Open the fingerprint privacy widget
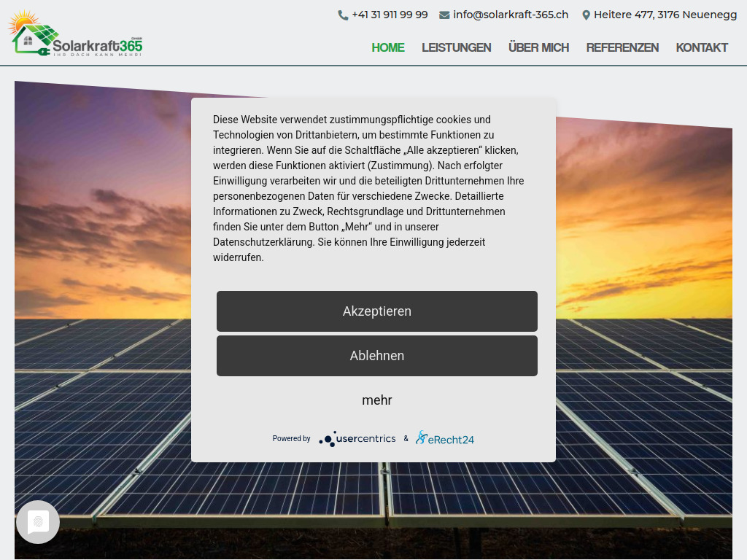 tap(37, 521)
